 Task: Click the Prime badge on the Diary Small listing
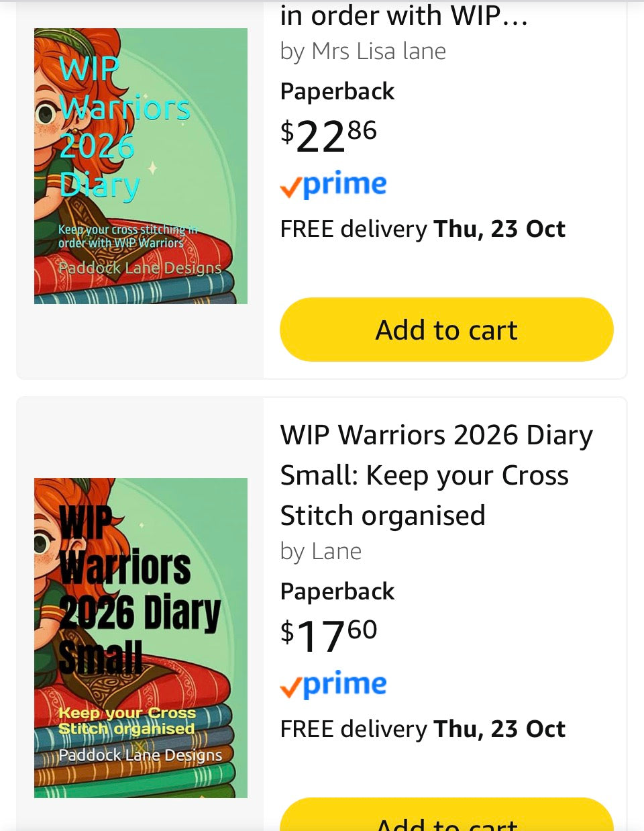click(x=333, y=684)
